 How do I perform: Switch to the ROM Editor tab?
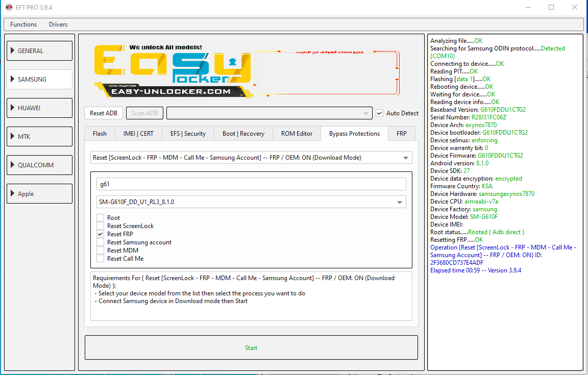[297, 134]
